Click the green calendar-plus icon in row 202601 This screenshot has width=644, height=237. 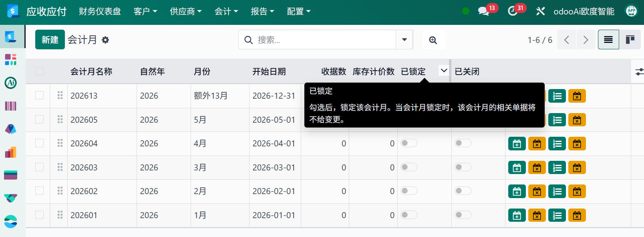click(517, 215)
